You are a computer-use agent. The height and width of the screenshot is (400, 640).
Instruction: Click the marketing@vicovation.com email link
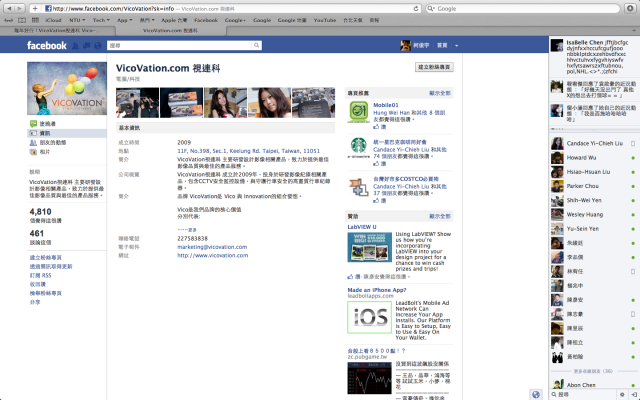tap(212, 247)
